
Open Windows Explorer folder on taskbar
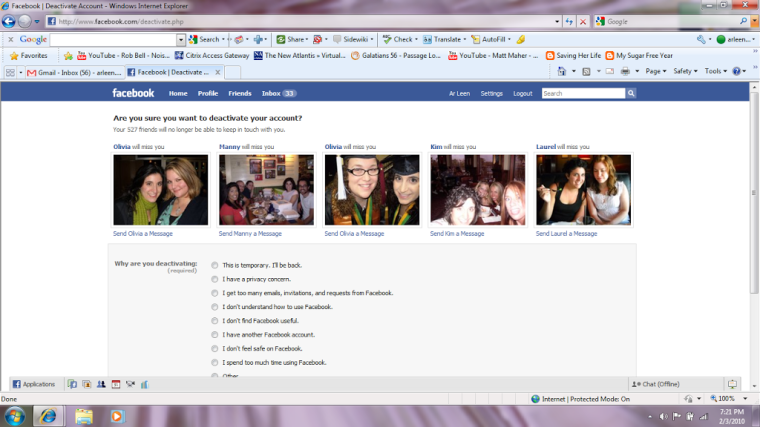click(84, 416)
